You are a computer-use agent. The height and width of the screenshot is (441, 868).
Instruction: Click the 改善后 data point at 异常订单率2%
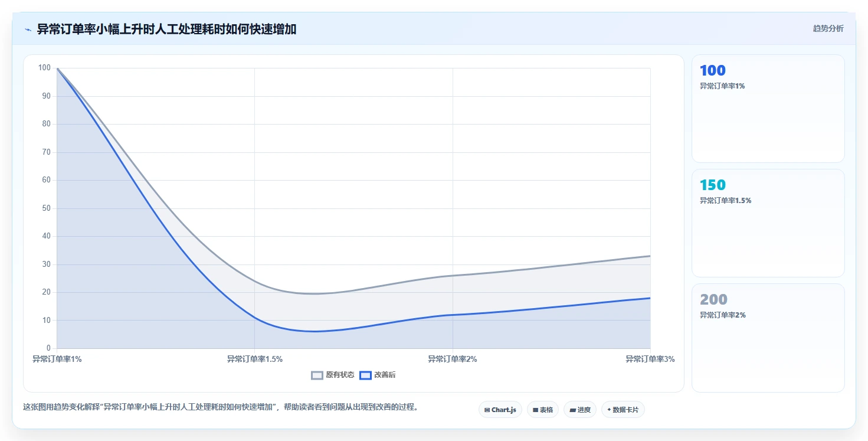click(453, 315)
